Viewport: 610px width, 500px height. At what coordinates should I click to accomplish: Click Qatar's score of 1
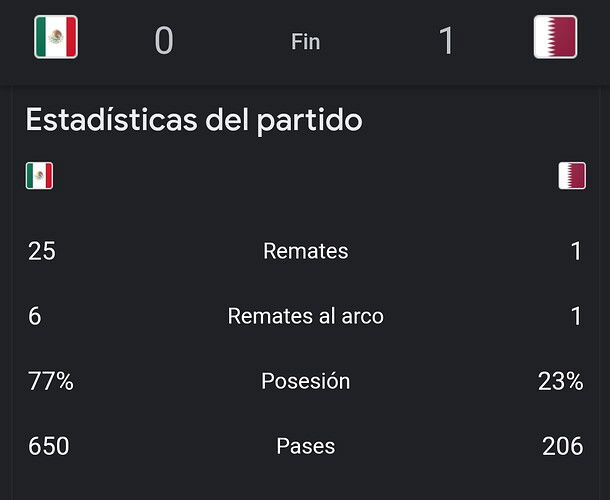[x=446, y=40]
